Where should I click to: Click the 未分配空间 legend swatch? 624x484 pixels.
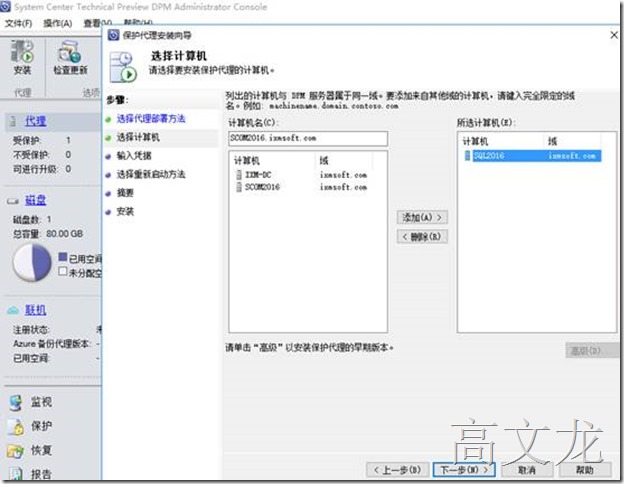coord(62,271)
